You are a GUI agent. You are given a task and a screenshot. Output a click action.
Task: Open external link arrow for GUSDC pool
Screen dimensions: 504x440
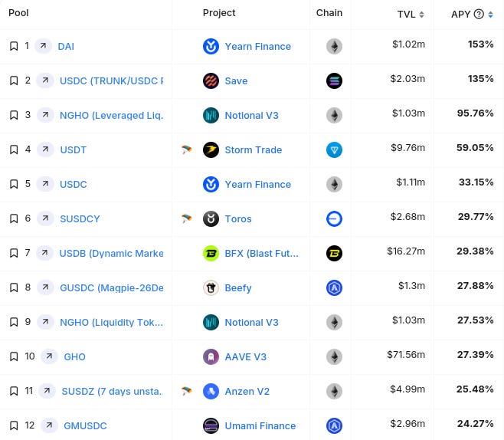(x=45, y=287)
